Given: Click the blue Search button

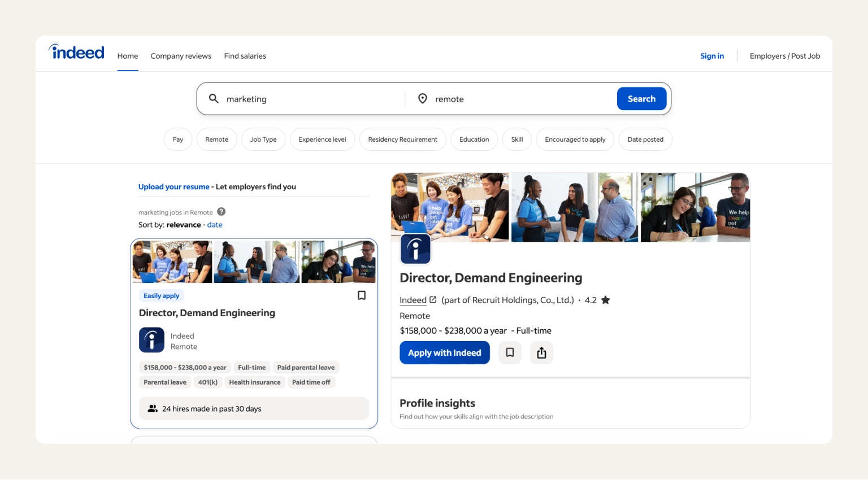Looking at the screenshot, I should point(642,99).
